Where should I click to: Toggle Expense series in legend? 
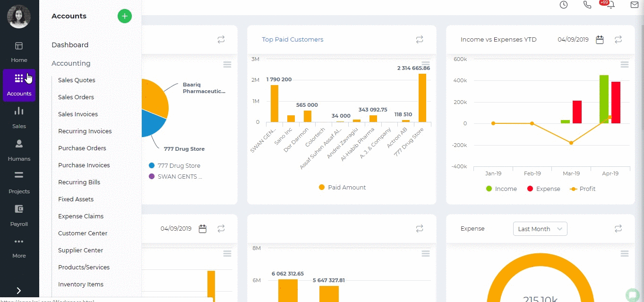[x=543, y=189]
